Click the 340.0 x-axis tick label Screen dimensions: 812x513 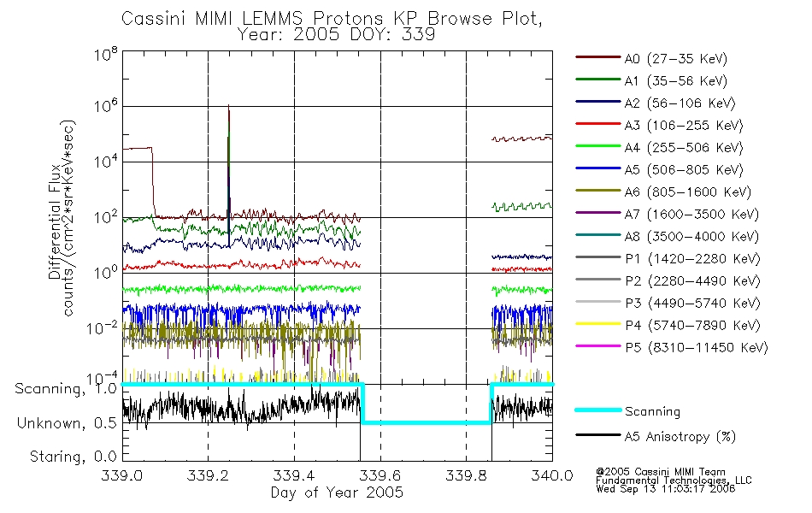[x=552, y=475]
